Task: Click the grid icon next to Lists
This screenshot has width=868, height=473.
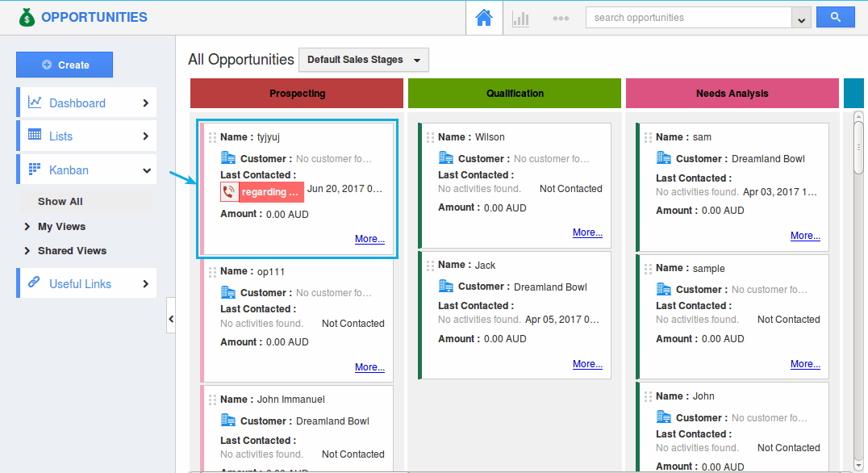Action: (x=33, y=136)
